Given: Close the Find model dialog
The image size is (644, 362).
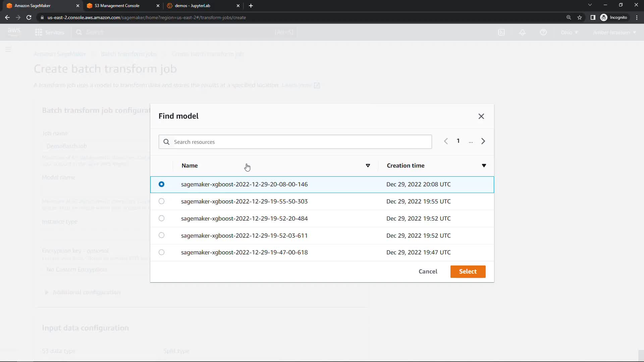Looking at the screenshot, I should click(481, 116).
